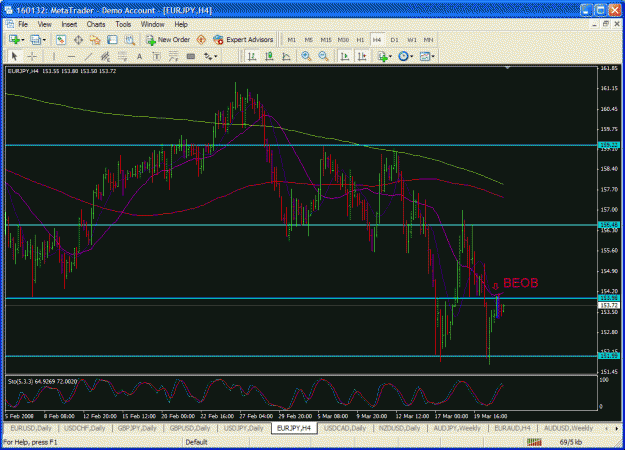Viewport: 625px width, 450px height.
Task: Click the connection status bars icon
Action: click(x=534, y=442)
